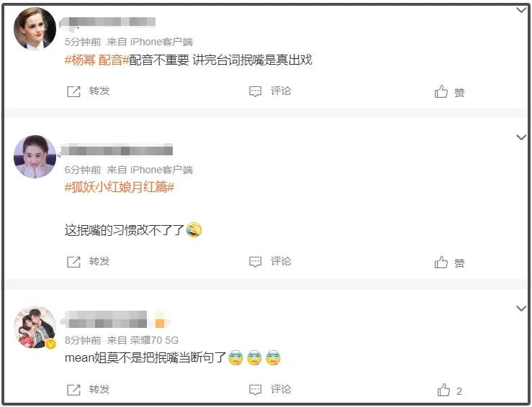Open the #杨幂 配音# hashtag topic

pyautogui.click(x=97, y=60)
